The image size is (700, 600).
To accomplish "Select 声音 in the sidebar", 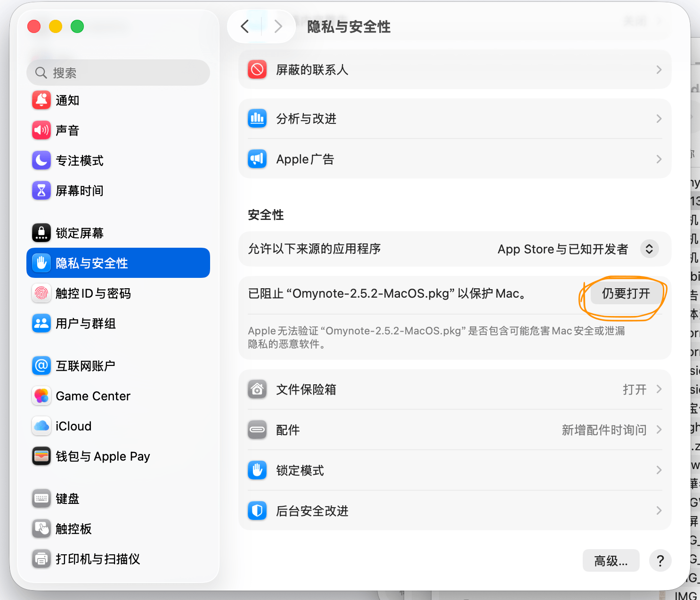I will tap(118, 130).
